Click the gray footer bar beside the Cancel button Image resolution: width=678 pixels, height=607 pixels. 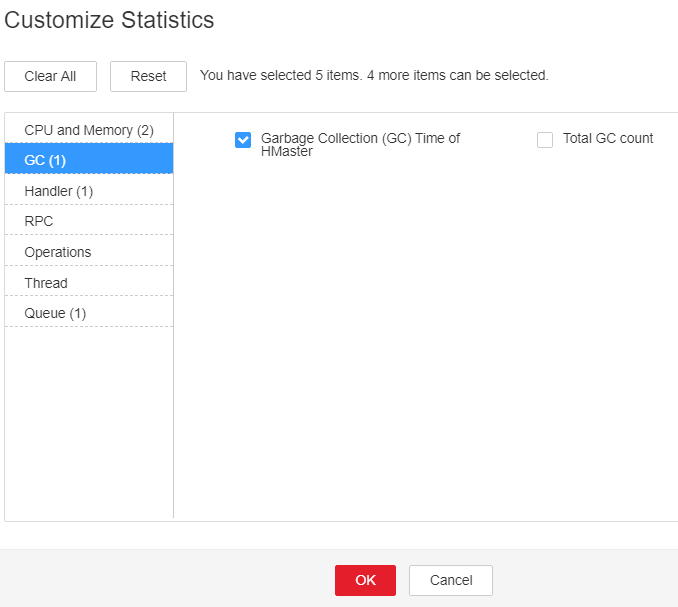(x=584, y=579)
